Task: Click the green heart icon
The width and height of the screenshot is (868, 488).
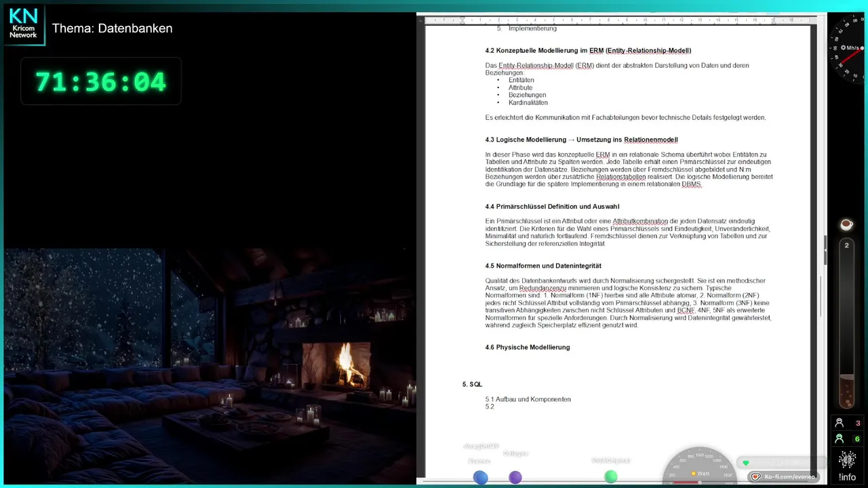Action: tap(746, 463)
